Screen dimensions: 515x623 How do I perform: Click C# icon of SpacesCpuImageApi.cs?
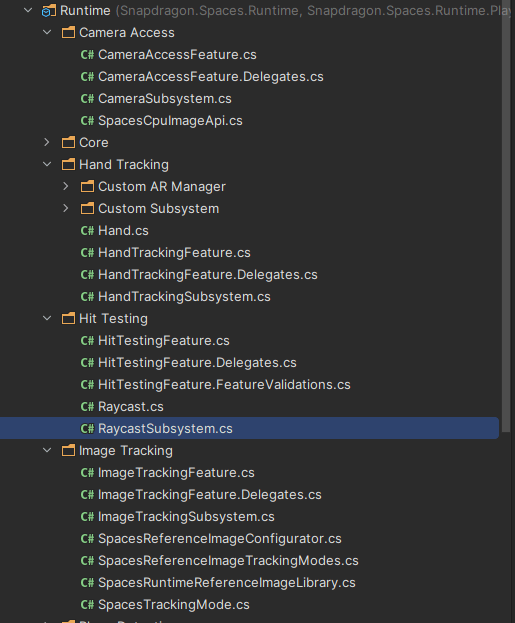[x=87, y=120]
